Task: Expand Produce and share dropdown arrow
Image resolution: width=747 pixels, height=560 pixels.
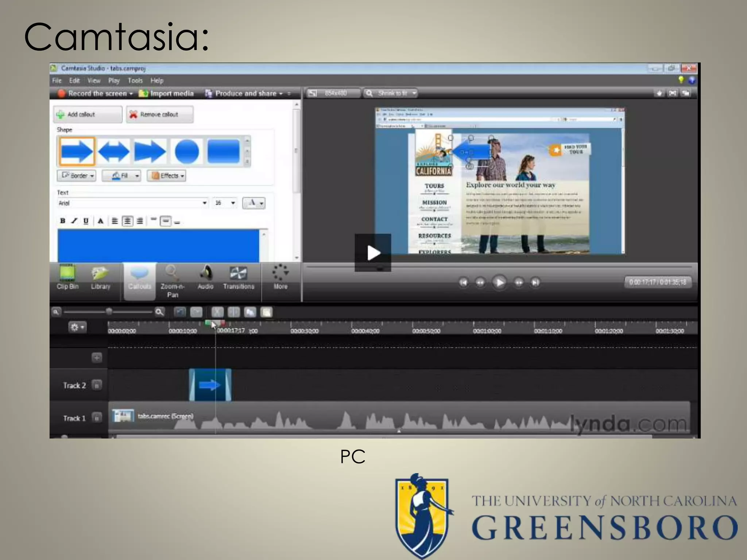Action: pyautogui.click(x=281, y=94)
